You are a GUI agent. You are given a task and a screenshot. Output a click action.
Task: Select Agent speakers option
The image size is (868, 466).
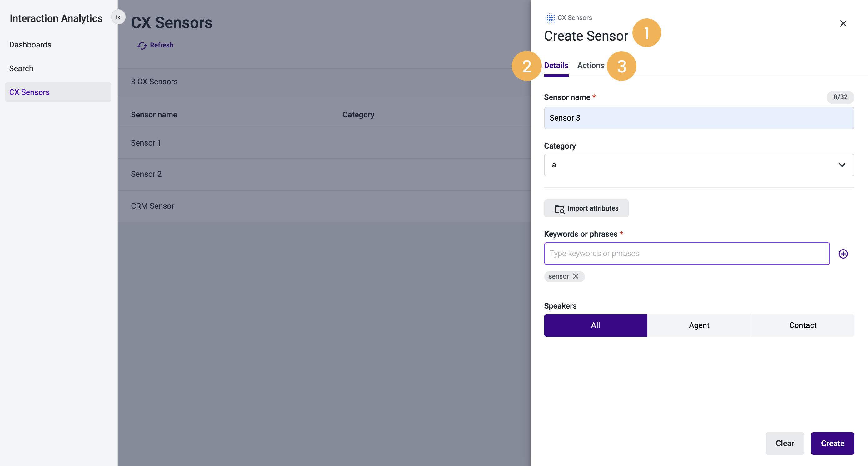[699, 325]
